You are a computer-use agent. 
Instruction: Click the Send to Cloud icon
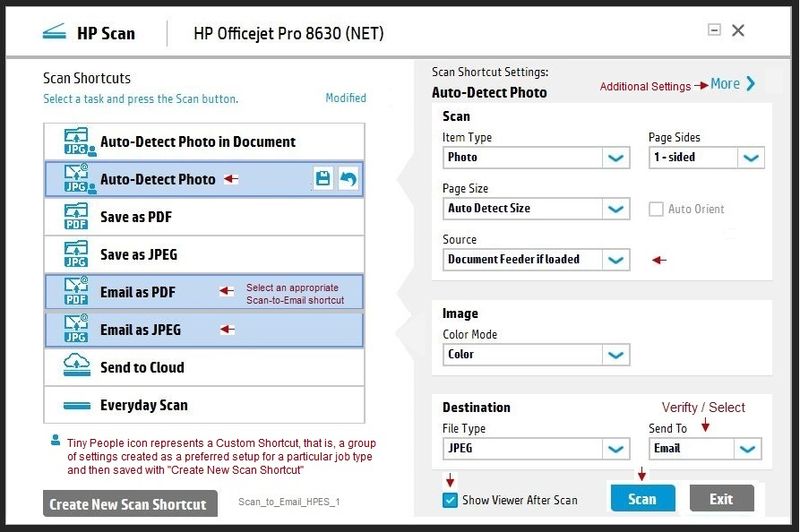tap(77, 367)
